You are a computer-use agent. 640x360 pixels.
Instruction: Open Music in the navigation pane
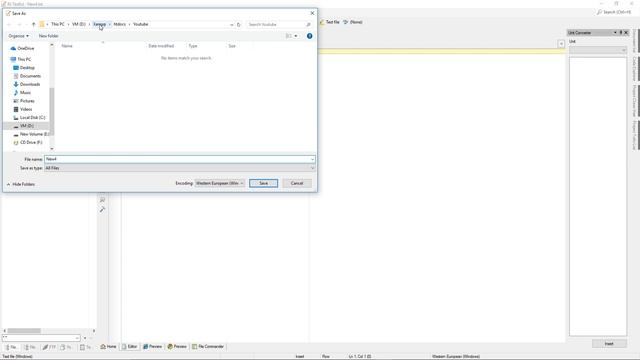25,93
